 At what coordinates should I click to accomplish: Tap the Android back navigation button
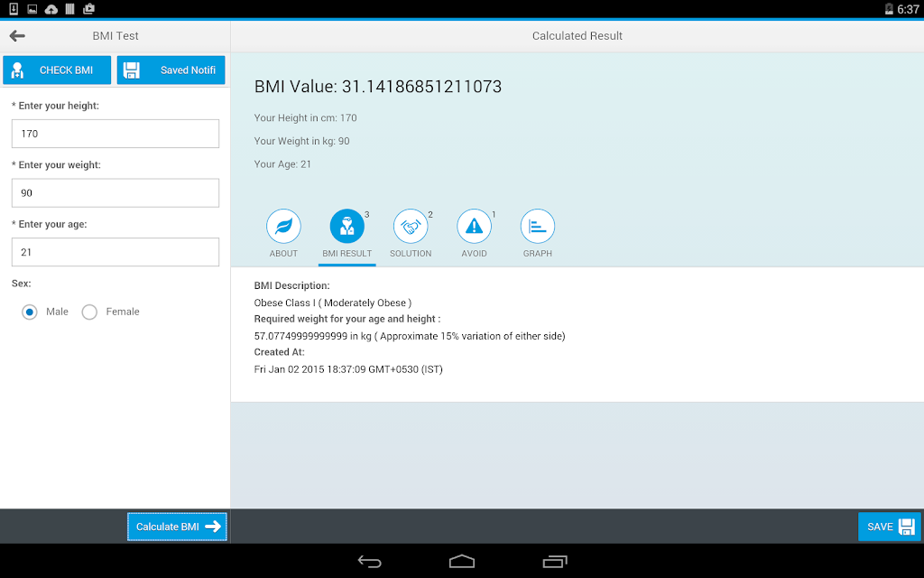(x=369, y=562)
